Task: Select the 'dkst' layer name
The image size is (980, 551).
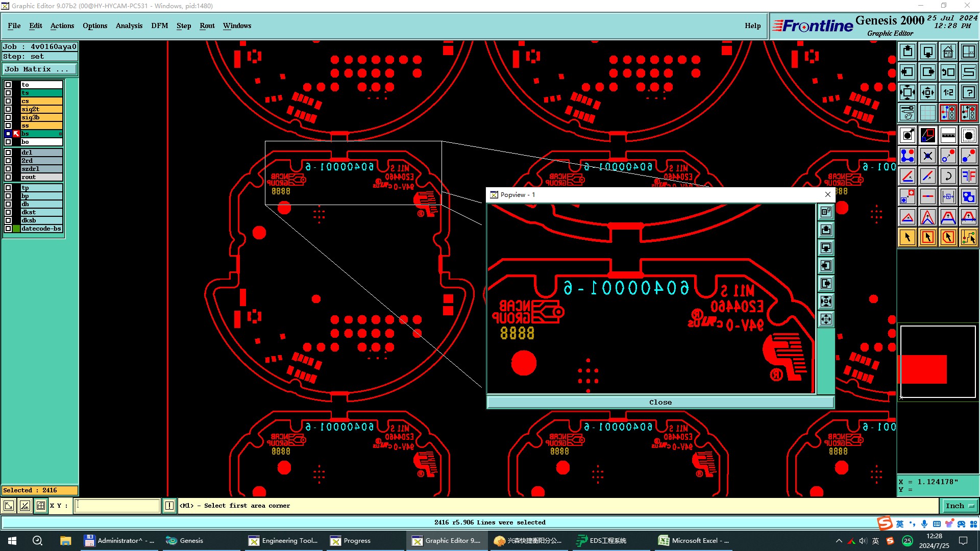Action: (41, 212)
